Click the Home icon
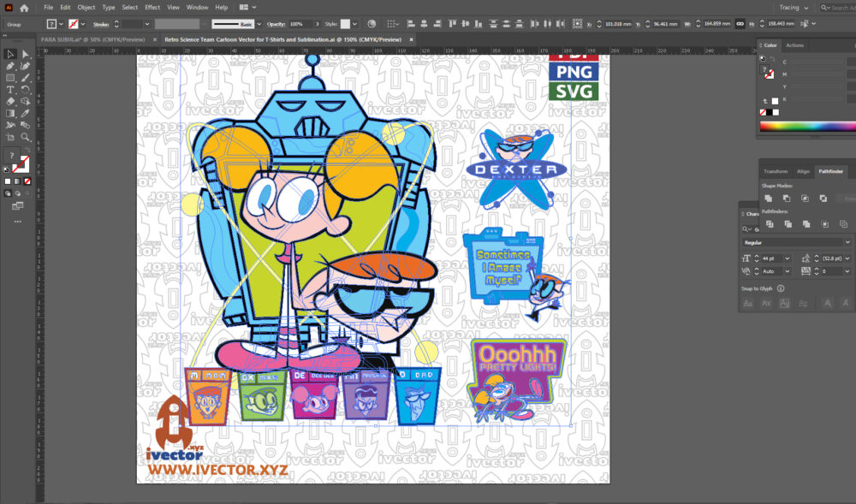The height and width of the screenshot is (504, 856). point(24,8)
